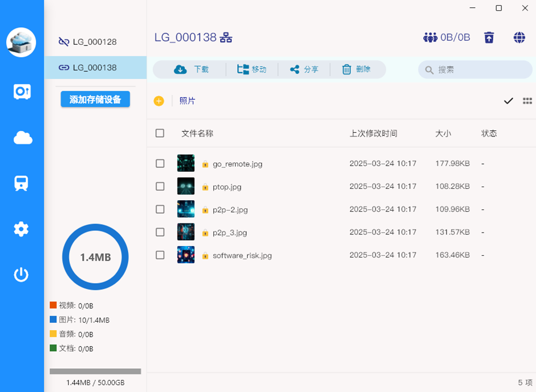Viewport: 536px width, 392px height.
Task: Select device LG_000138 in the list
Action: click(95, 68)
